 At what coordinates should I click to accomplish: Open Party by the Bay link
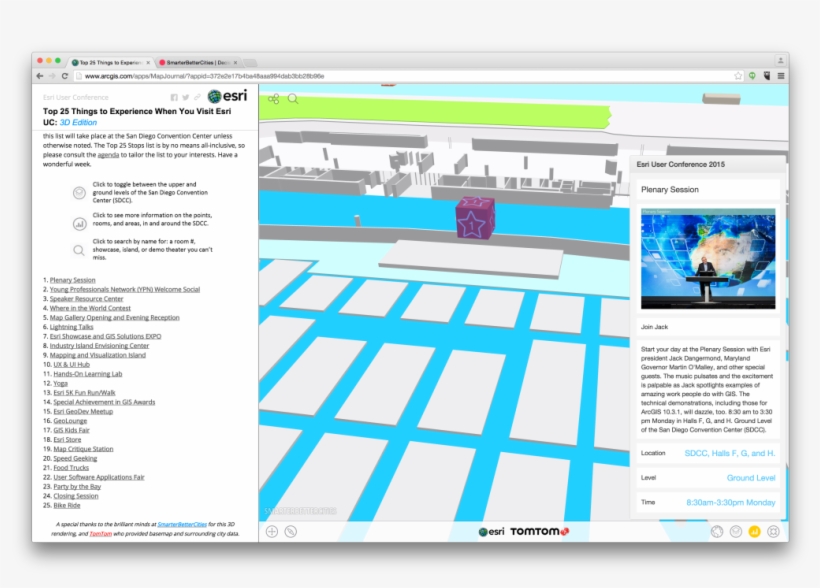point(77,487)
